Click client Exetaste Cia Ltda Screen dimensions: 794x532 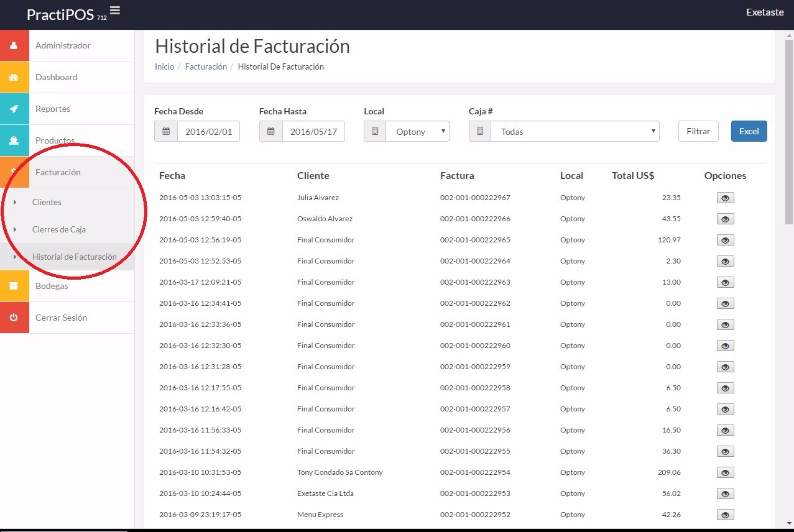[x=325, y=493]
